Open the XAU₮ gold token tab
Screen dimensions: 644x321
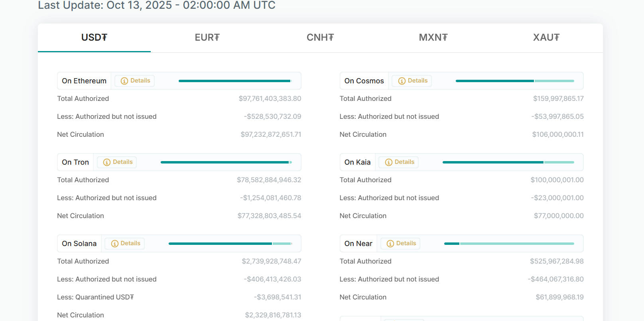(546, 37)
